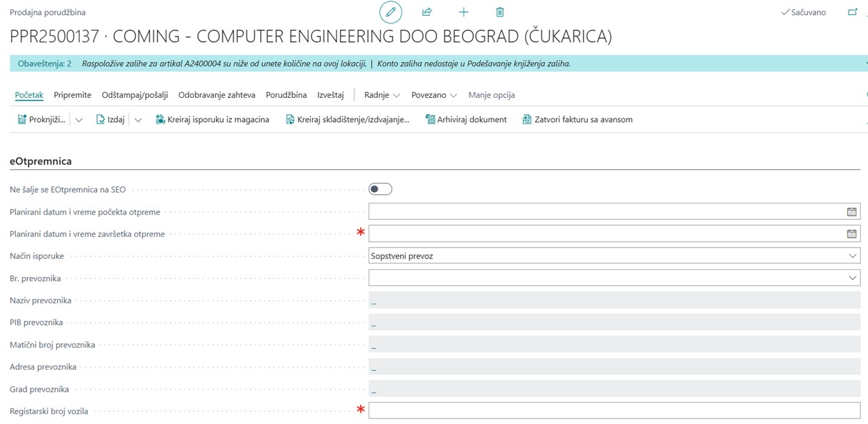Viewport: 868px width, 424px height.
Task: Switch to the Pripremite tab
Action: [x=72, y=95]
